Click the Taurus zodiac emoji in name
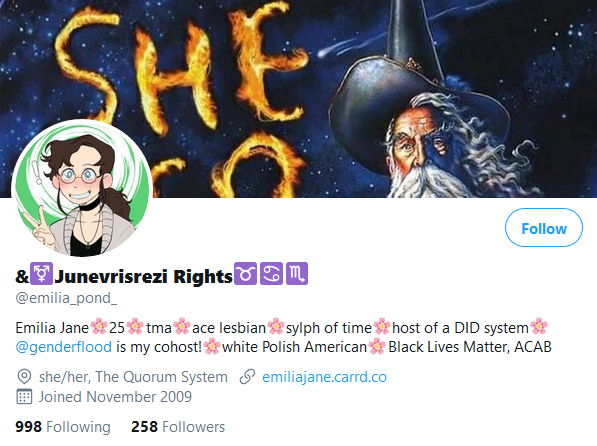 point(246,273)
